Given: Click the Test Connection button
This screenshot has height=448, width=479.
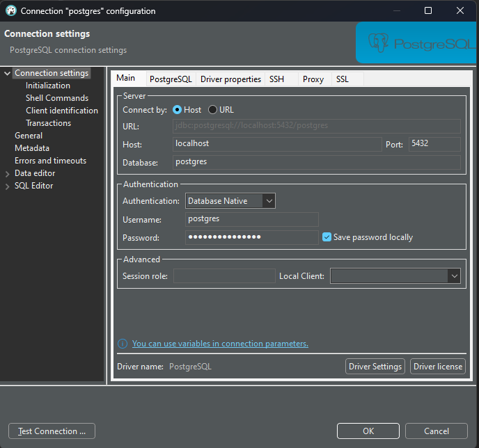Looking at the screenshot, I should [52, 431].
